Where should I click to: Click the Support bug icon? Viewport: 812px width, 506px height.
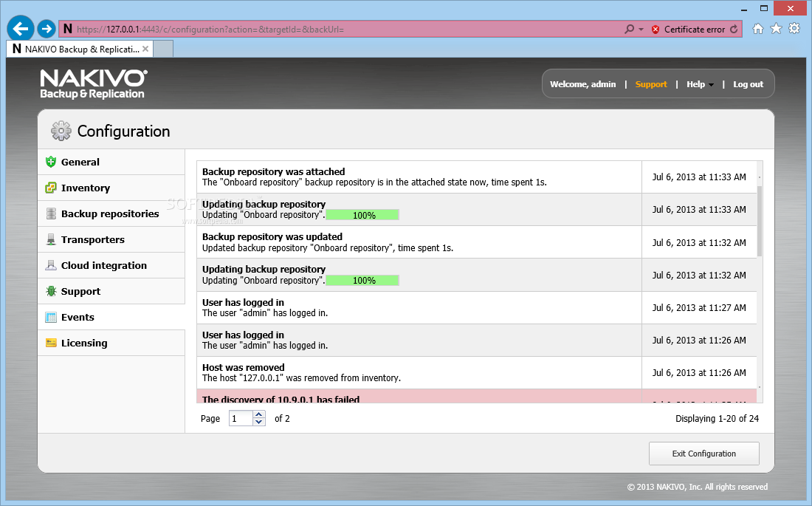pyautogui.click(x=51, y=291)
